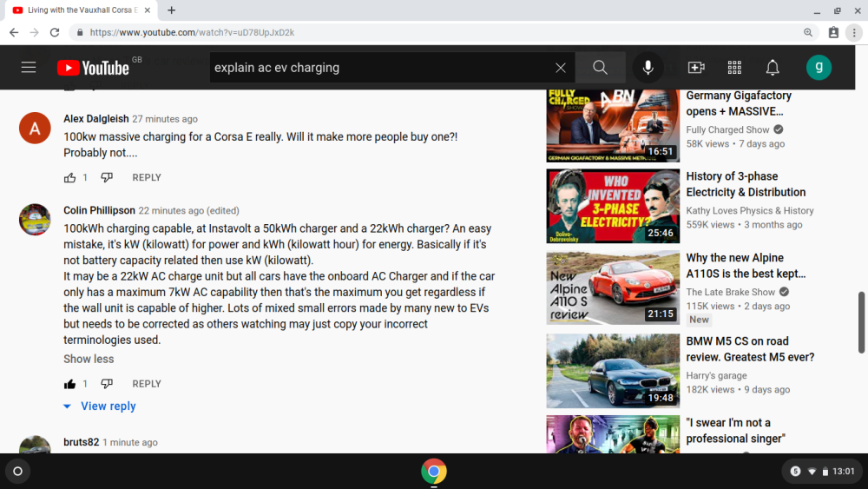Image resolution: width=868 pixels, height=489 pixels.
Task: Open Kathy Loves Physics & History channel
Action: point(750,210)
